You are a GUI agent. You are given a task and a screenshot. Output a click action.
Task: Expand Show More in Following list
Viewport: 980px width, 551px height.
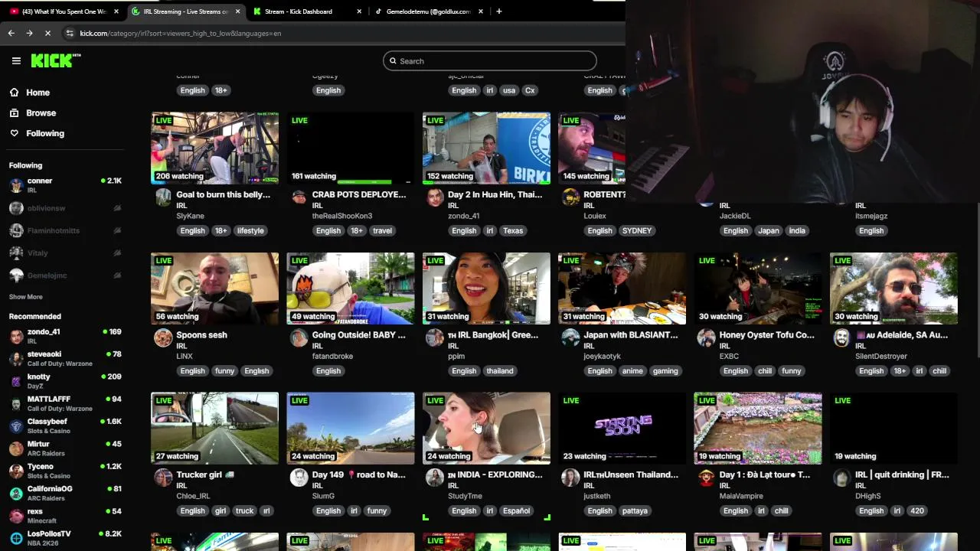(26, 297)
